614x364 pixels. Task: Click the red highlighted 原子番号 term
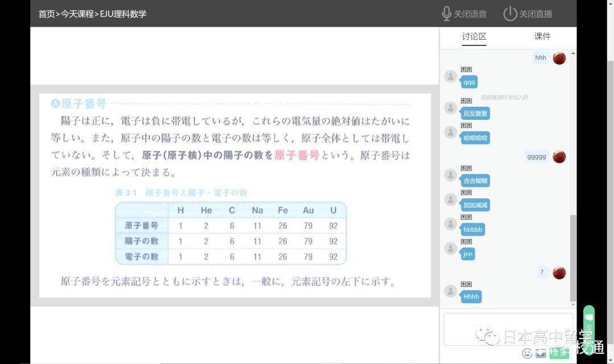(297, 155)
